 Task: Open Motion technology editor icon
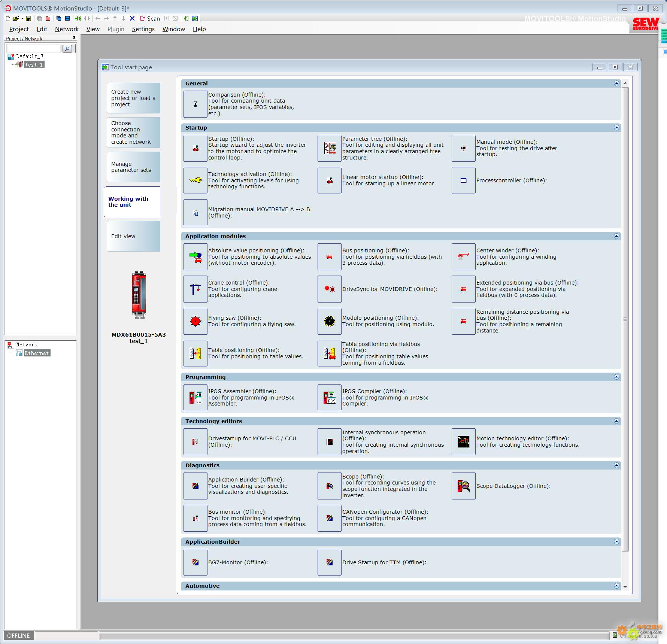tap(464, 442)
